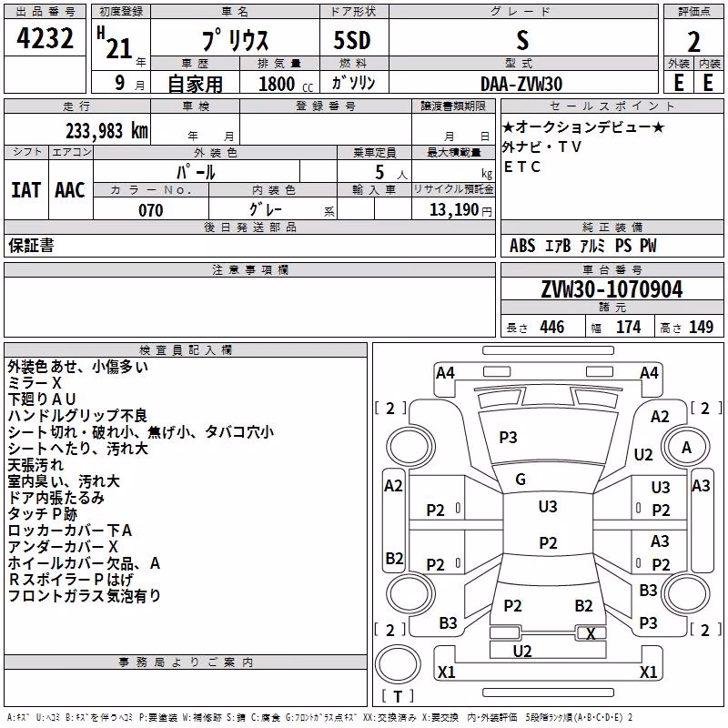728x728 pixels.
Task: Select the exterior color パール
Action: [x=196, y=172]
